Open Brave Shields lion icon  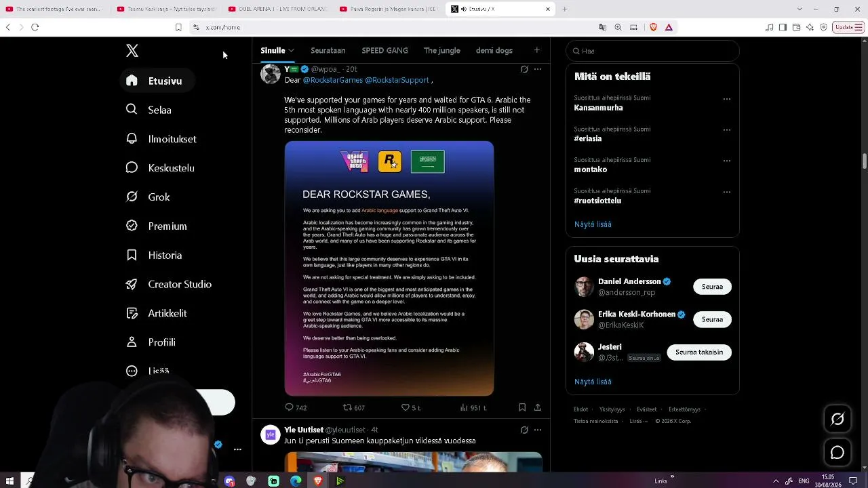(654, 27)
